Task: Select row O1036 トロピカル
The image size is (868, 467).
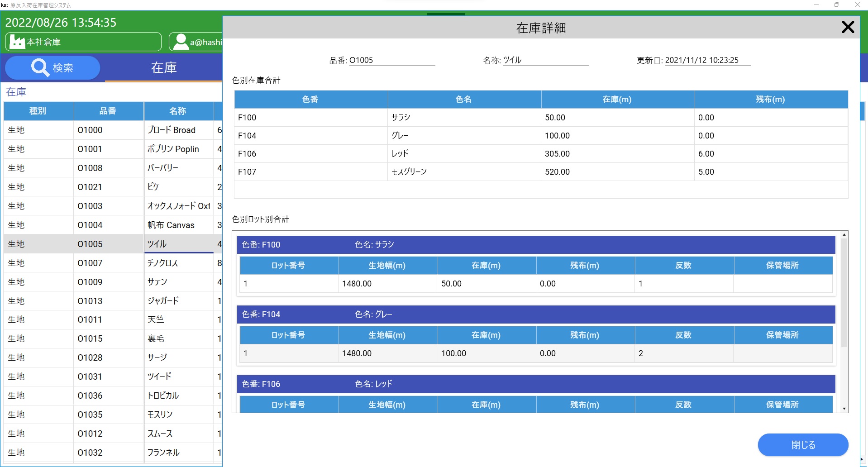Action: tap(113, 396)
